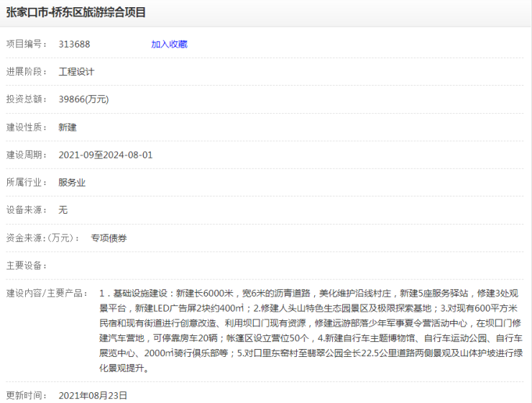Click the 项目编号 label
Screen dimensions: 532x403
coord(27,44)
